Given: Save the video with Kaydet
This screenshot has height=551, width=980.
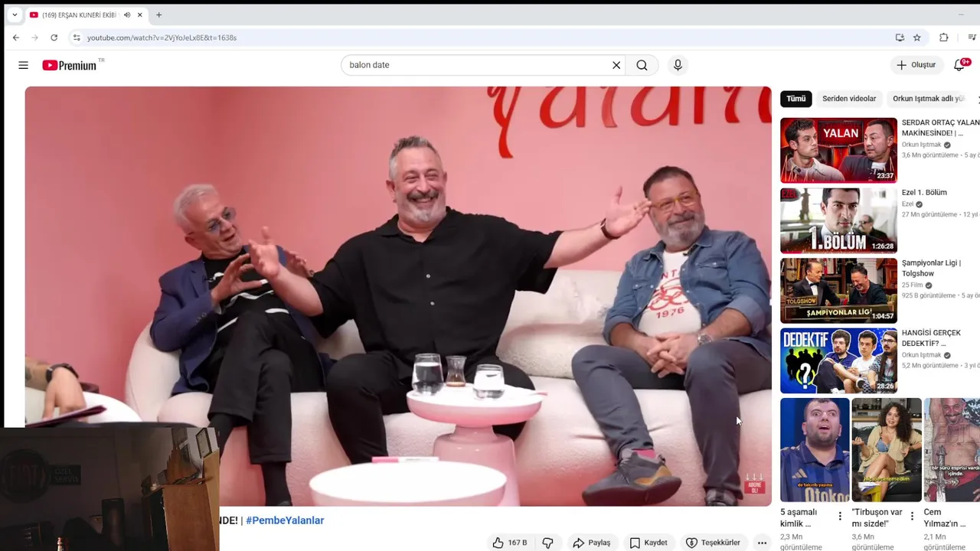Looking at the screenshot, I should pyautogui.click(x=648, y=543).
